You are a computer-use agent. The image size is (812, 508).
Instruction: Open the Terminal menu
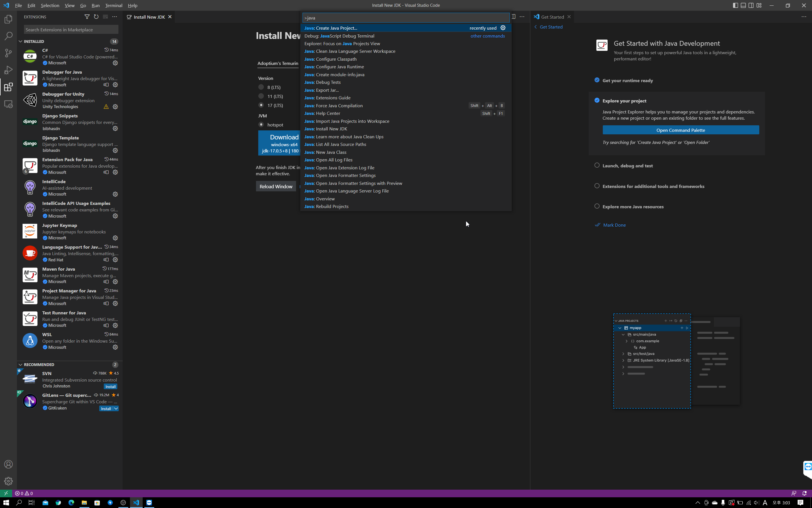coord(113,5)
